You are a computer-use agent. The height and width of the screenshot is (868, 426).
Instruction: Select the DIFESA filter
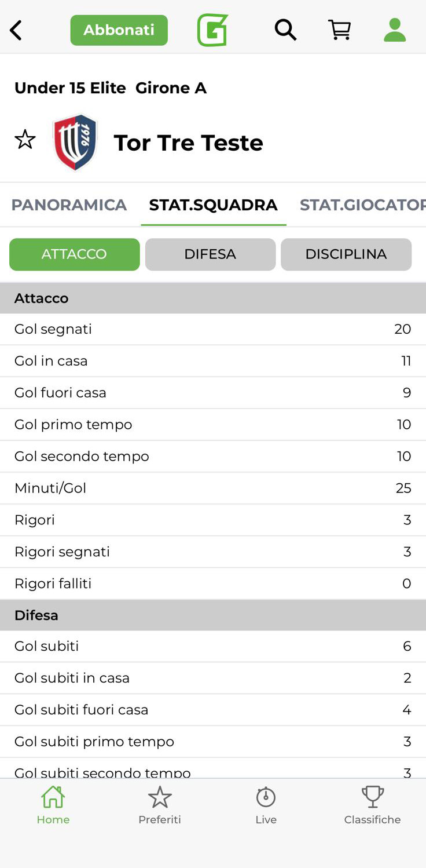pos(210,254)
